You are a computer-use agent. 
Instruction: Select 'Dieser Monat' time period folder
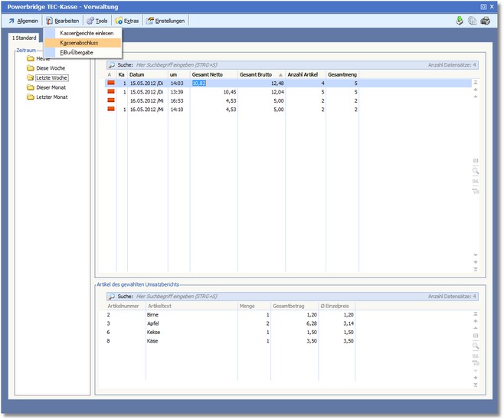click(x=52, y=87)
